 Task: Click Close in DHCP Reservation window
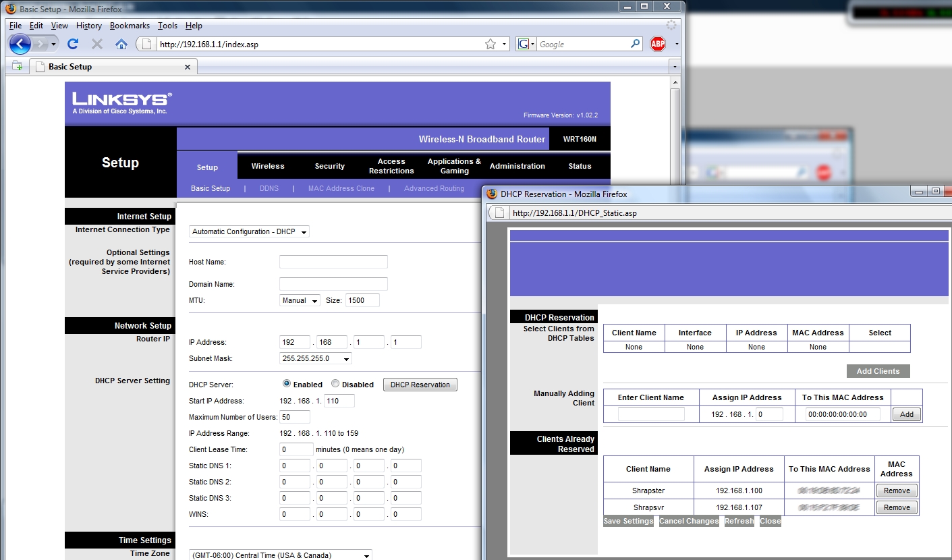[770, 521]
